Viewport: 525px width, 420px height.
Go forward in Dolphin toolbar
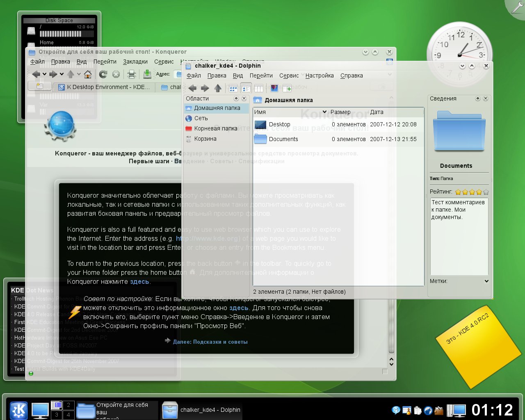(205, 88)
